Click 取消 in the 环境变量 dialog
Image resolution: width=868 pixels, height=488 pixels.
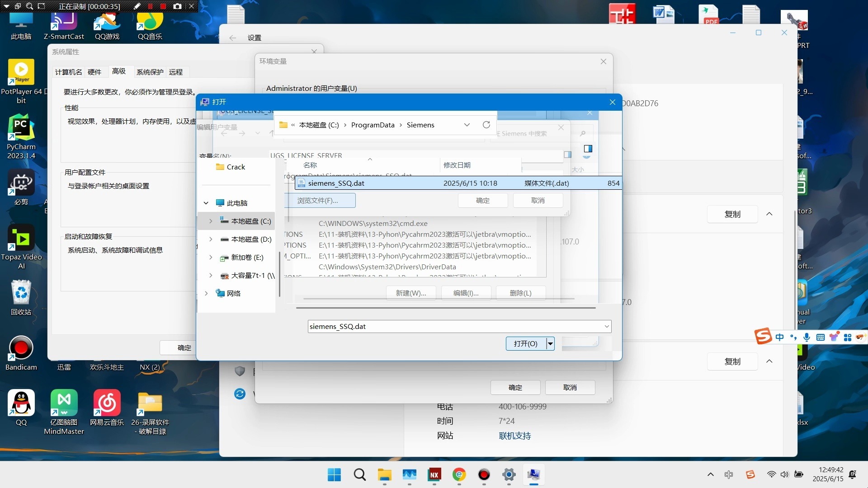[x=570, y=387]
